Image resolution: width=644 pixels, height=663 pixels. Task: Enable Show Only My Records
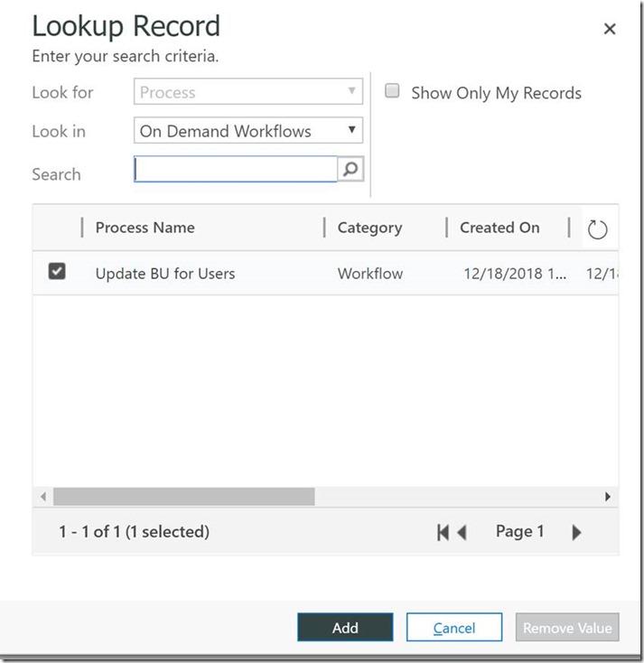pyautogui.click(x=393, y=91)
